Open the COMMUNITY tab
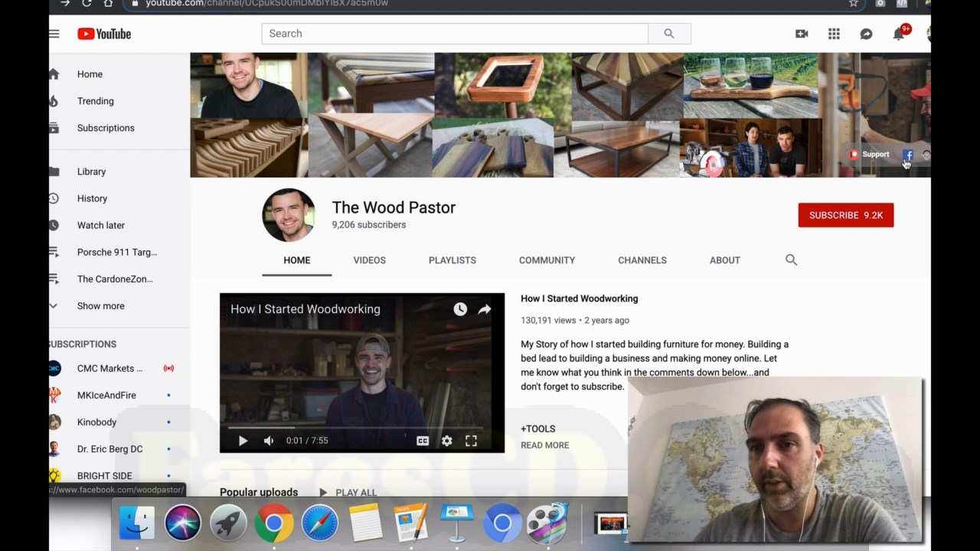This screenshot has width=980, height=551. click(x=547, y=260)
